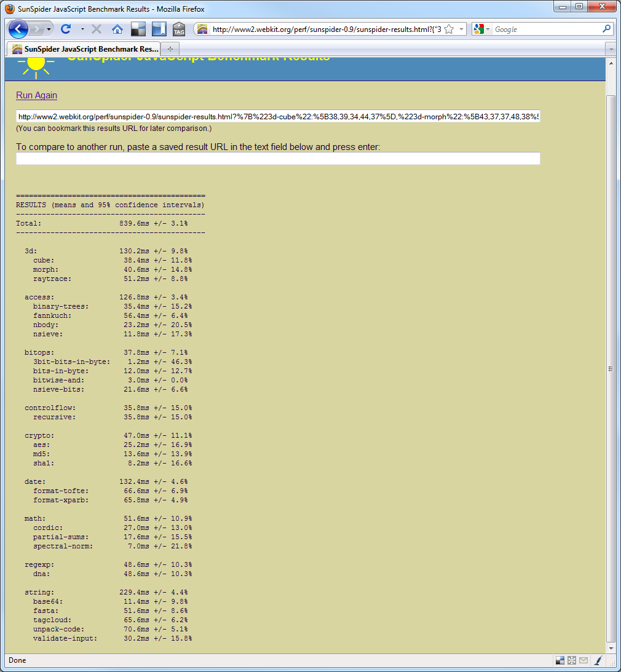Image resolution: width=621 pixels, height=672 pixels.
Task: Click the site favicon in the address bar
Action: tap(202, 29)
